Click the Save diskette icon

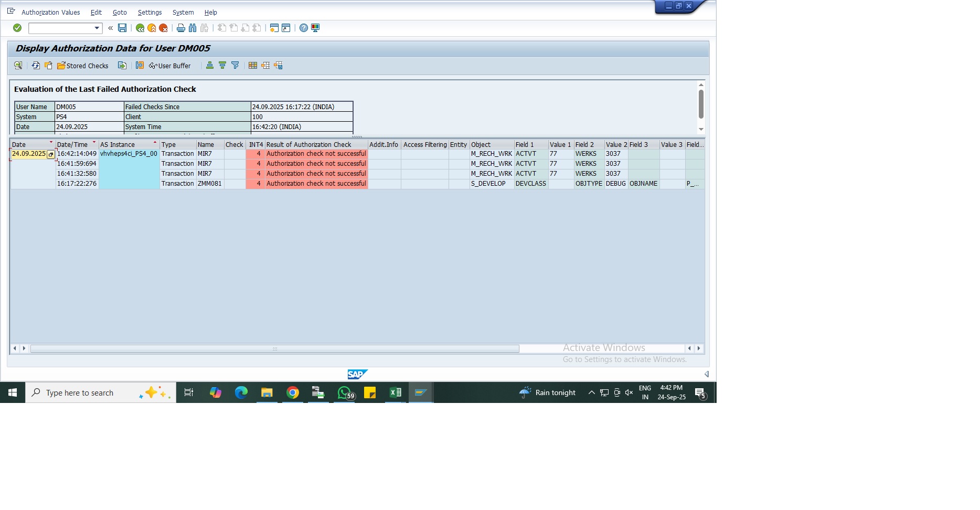pos(122,28)
